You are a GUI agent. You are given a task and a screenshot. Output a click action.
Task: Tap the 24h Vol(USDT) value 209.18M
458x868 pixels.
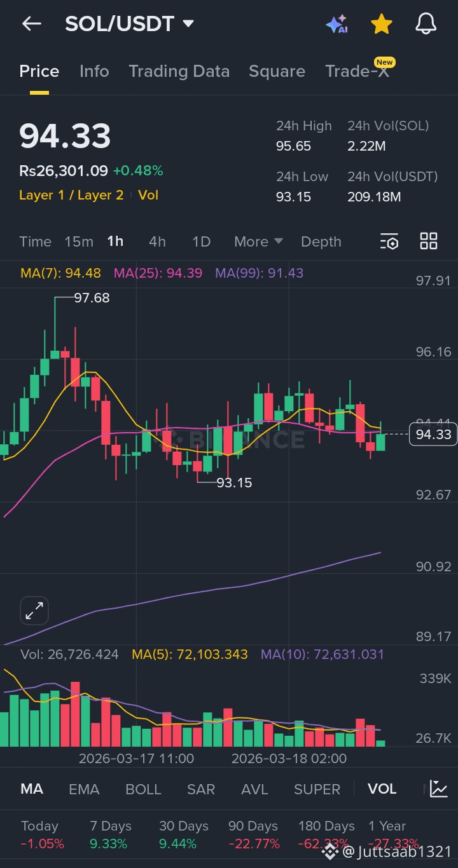374,197
